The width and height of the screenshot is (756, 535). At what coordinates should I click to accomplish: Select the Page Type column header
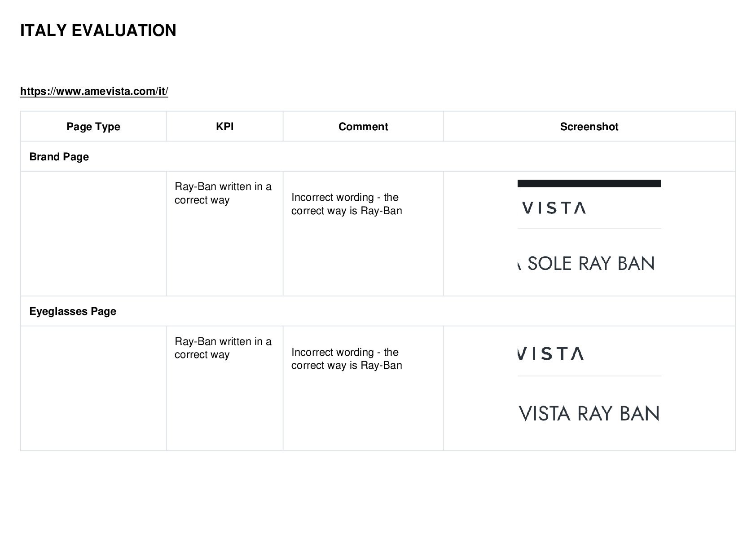point(93,127)
